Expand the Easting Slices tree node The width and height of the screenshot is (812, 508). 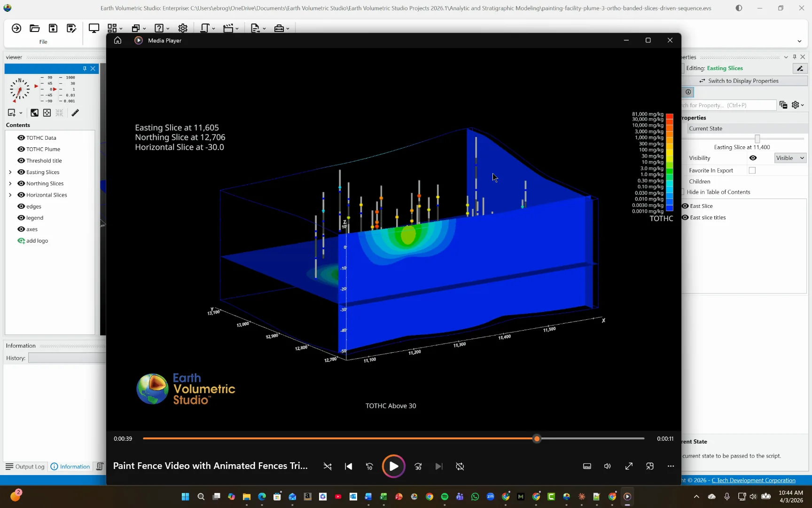(x=10, y=172)
